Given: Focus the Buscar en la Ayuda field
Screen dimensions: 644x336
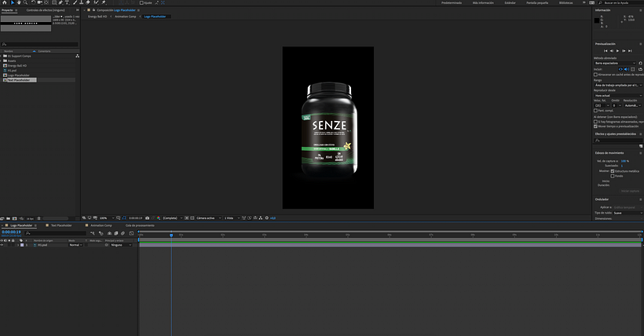Looking at the screenshot, I should tap(620, 3).
